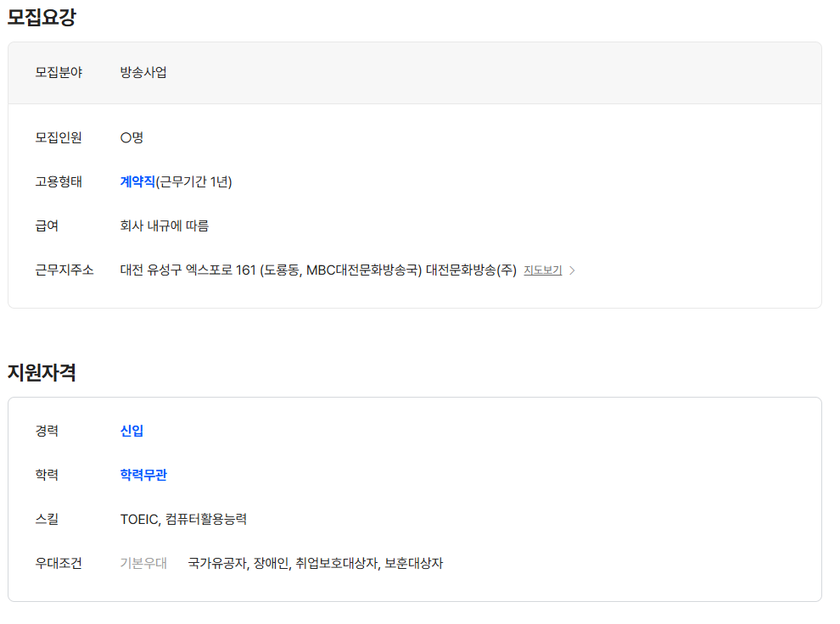
Task: Select the blue 계약직 employment type link
Action: (x=137, y=182)
